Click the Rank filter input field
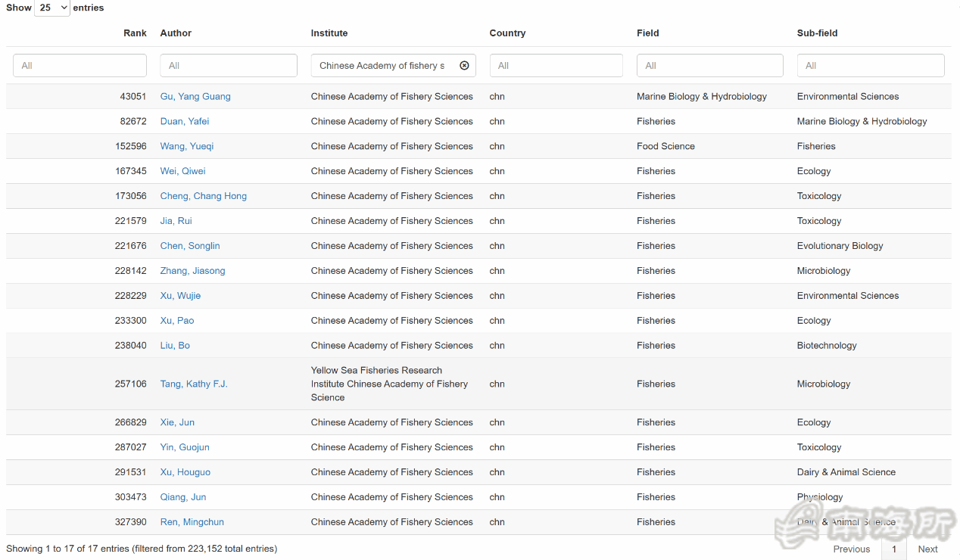The image size is (960, 560). (x=79, y=66)
